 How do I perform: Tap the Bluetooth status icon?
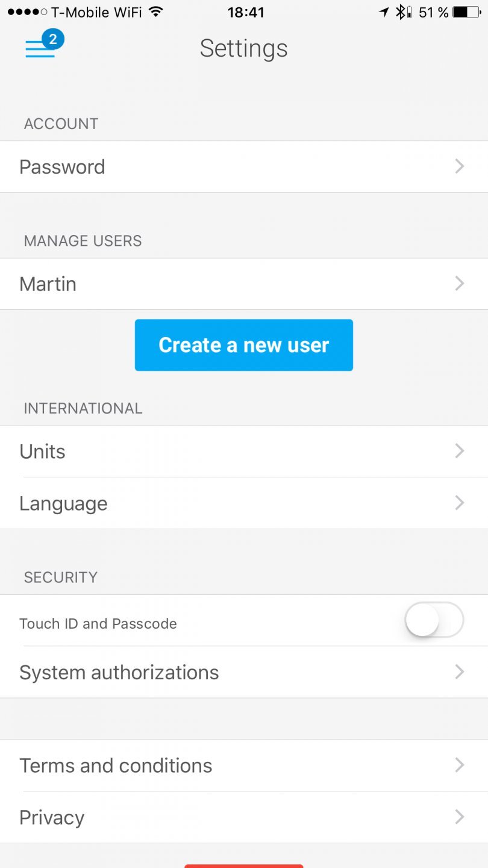(400, 11)
